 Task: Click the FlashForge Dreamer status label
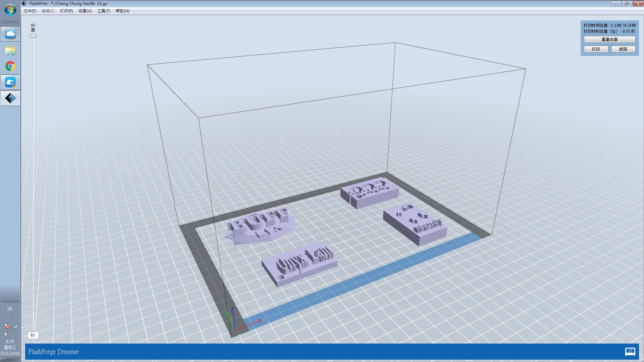[54, 352]
